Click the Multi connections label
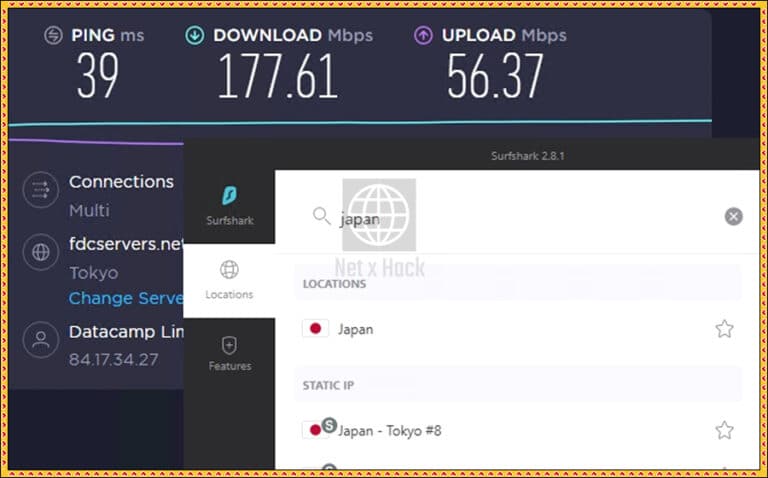768x478 pixels. 89,211
